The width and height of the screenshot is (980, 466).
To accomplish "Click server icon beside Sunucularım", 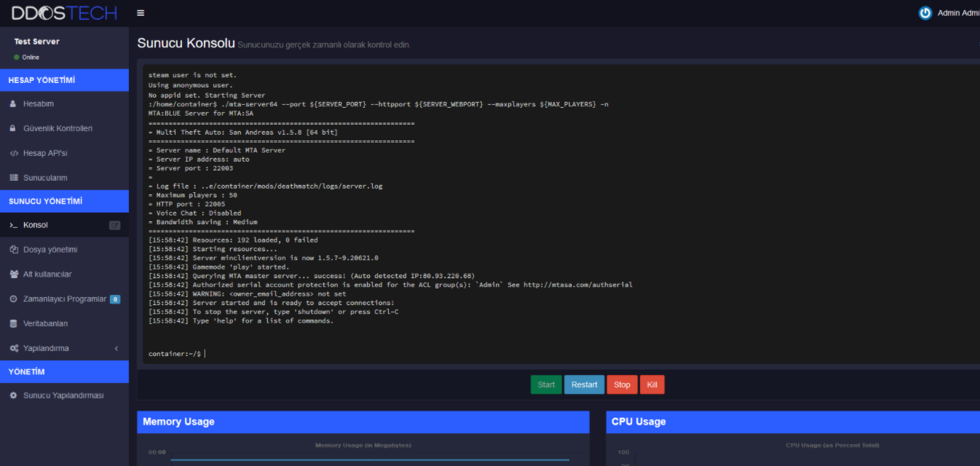I will point(14,178).
